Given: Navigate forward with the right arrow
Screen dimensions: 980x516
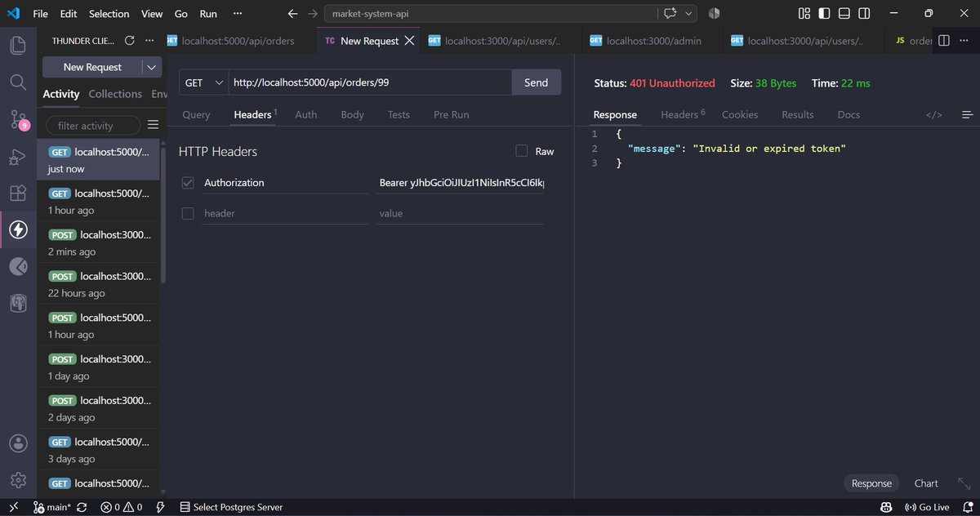Looking at the screenshot, I should coord(314,14).
